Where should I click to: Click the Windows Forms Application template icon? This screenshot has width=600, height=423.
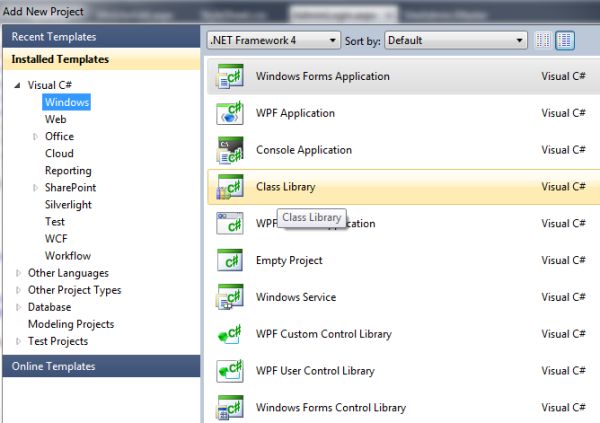(230, 76)
